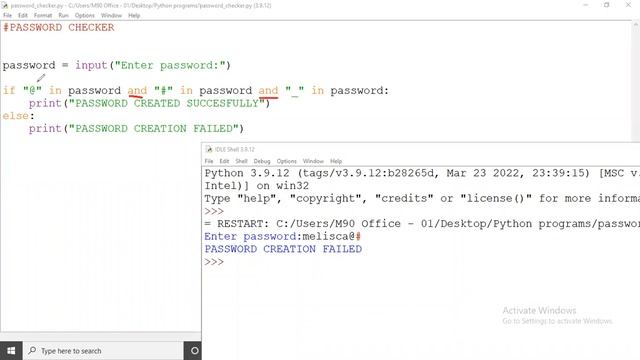The height and width of the screenshot is (360, 640).
Task: Open the Shell menu in IDLE Shell
Action: tap(241, 161)
